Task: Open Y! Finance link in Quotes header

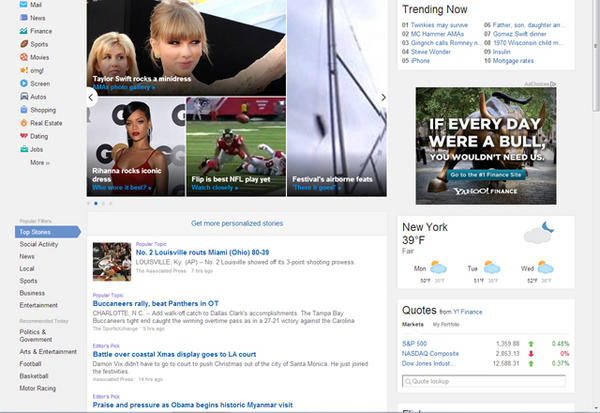Action: click(x=468, y=312)
